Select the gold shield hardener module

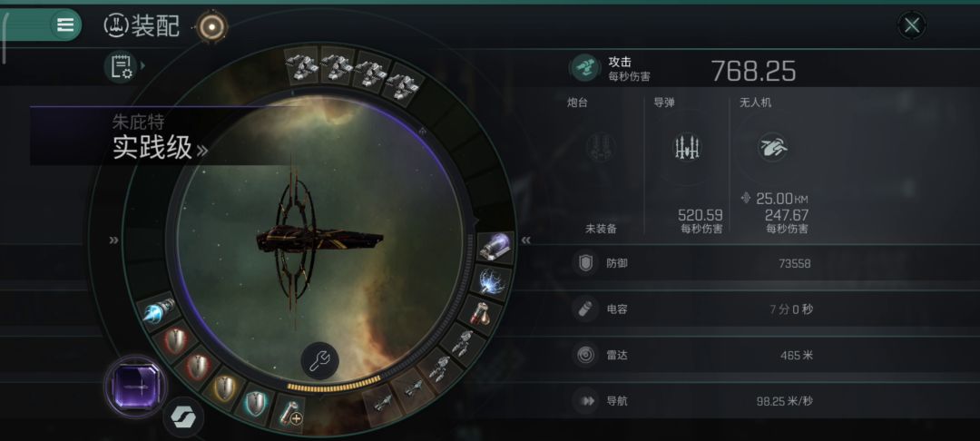(x=224, y=387)
